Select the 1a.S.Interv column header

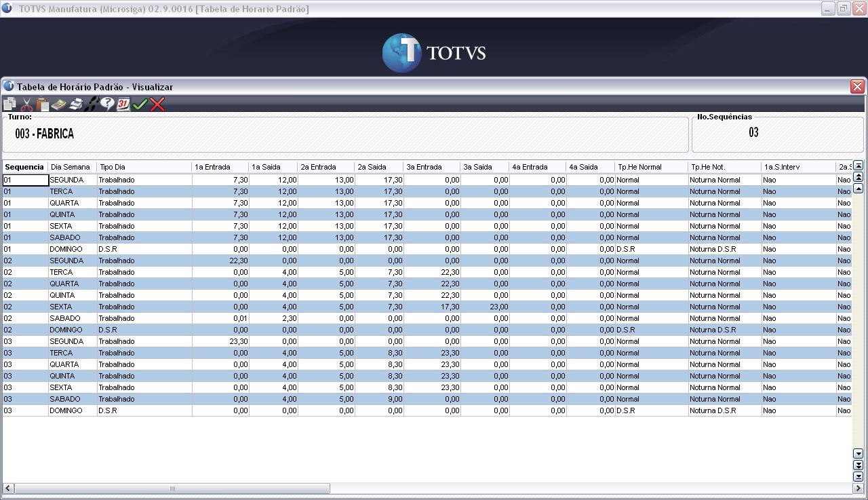click(x=798, y=167)
